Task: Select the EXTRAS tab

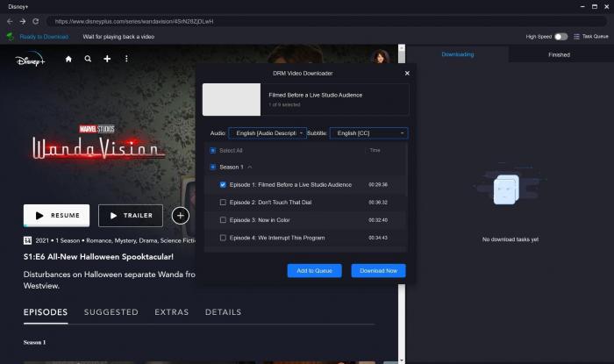Action: [x=172, y=312]
